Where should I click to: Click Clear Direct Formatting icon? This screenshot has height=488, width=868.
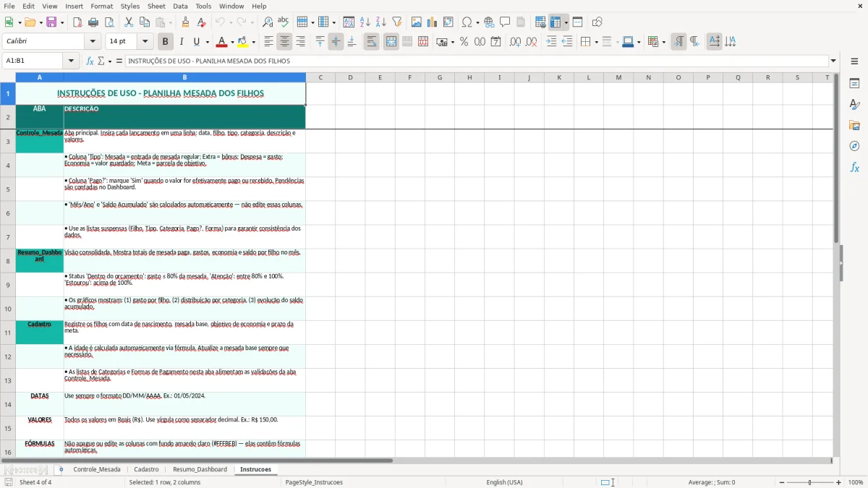tap(201, 22)
